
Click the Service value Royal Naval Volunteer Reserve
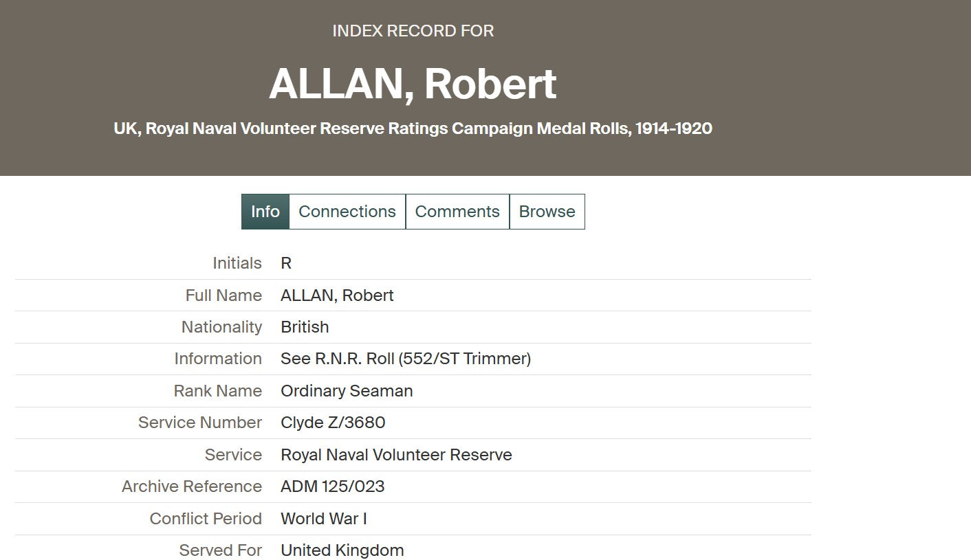click(396, 455)
